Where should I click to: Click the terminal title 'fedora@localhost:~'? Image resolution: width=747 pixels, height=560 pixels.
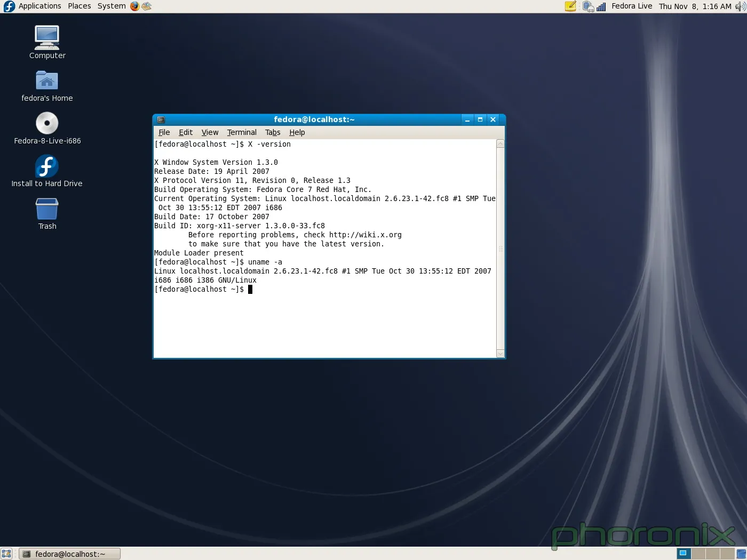314,119
